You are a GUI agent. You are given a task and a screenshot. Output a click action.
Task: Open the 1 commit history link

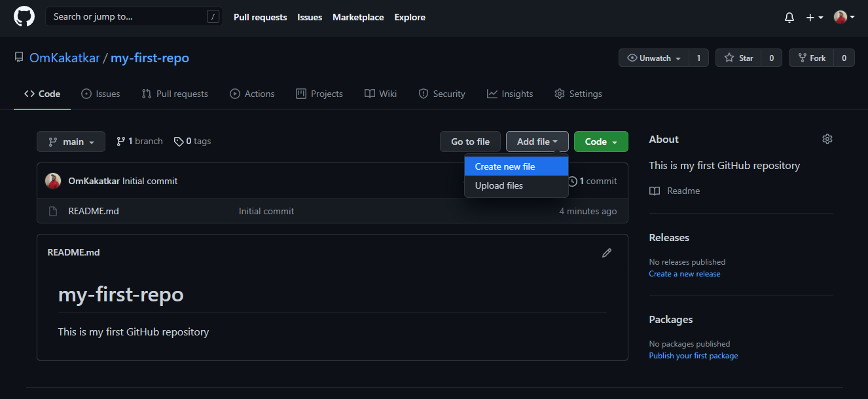592,181
